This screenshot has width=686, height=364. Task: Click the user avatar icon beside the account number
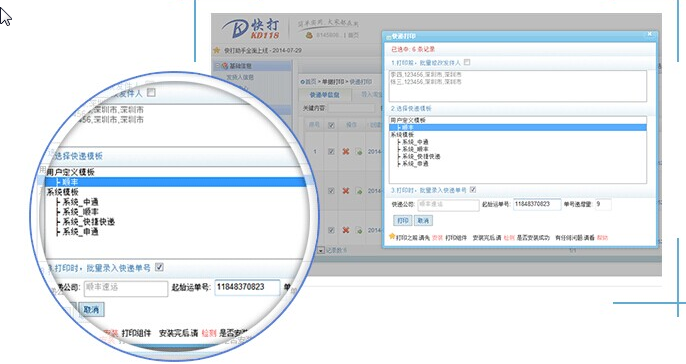[309, 35]
